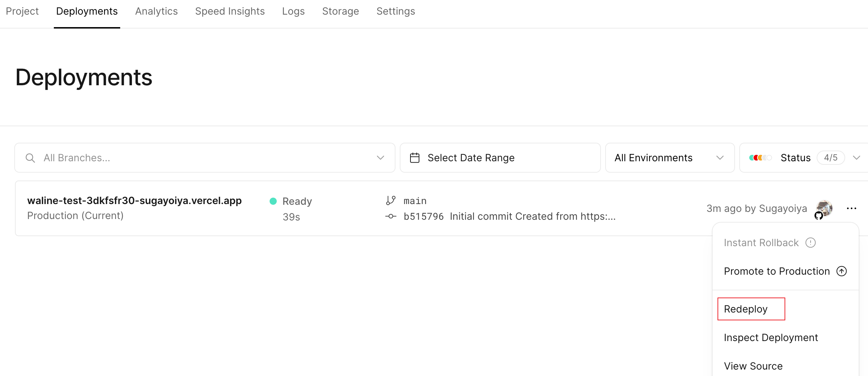Open the Analytics tab

tap(156, 11)
